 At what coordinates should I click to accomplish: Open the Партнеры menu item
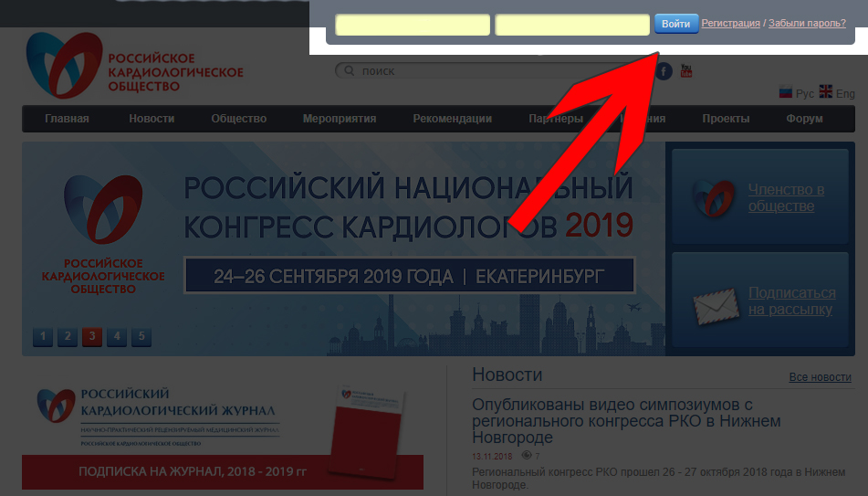556,119
